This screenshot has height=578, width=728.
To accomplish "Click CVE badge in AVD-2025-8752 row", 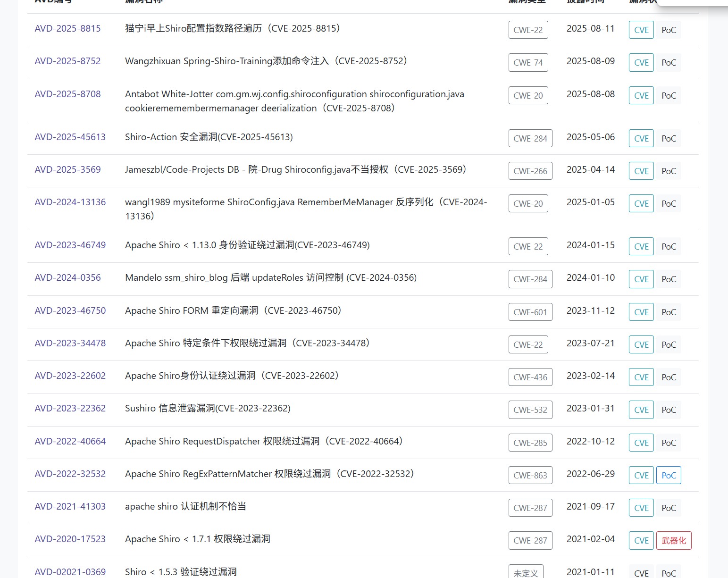I will pyautogui.click(x=641, y=62).
